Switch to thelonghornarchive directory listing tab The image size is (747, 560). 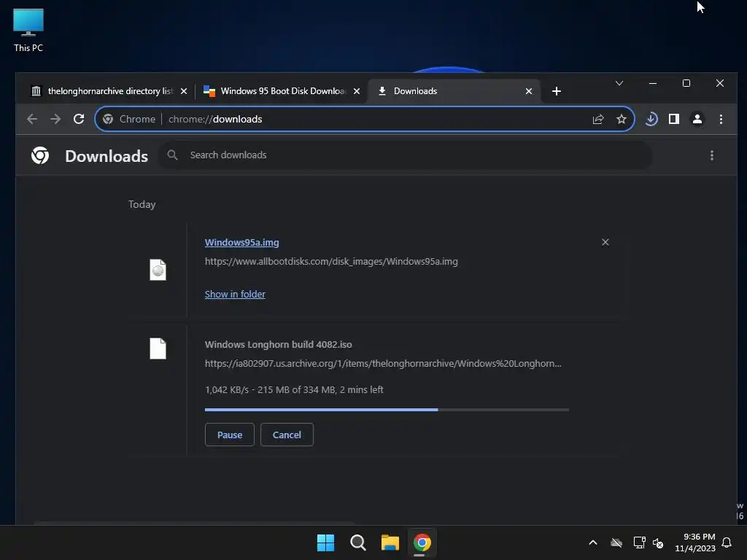point(109,91)
